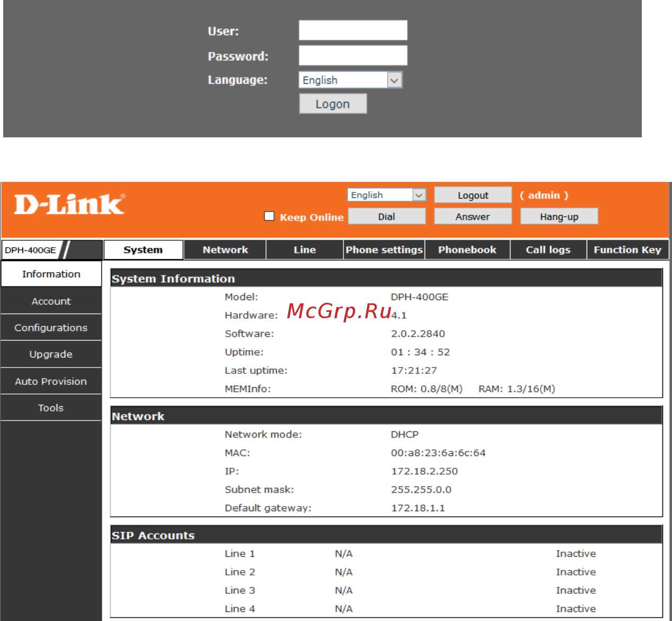The width and height of the screenshot is (672, 621).
Task: Click the Inactive status of Line 1
Action: (x=576, y=554)
